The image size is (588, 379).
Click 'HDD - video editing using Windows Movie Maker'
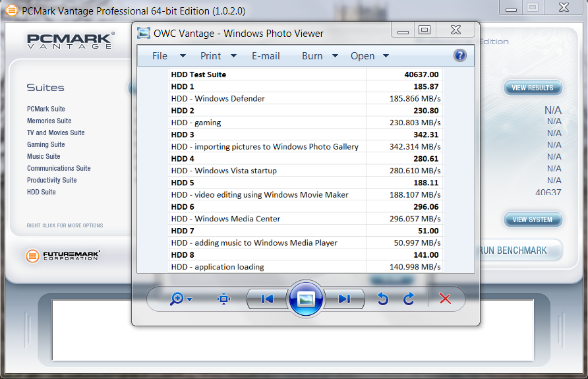(x=260, y=194)
